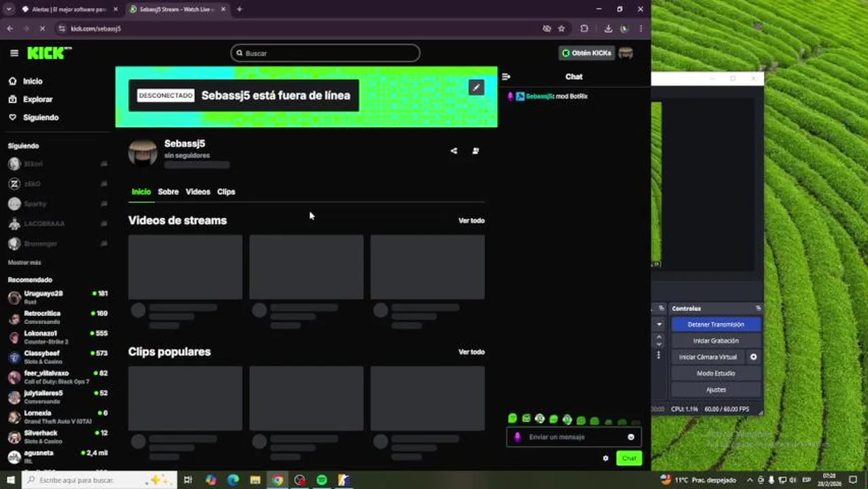868x489 pixels.
Task: Open recommended channel Silverhack
Action: [58, 437]
